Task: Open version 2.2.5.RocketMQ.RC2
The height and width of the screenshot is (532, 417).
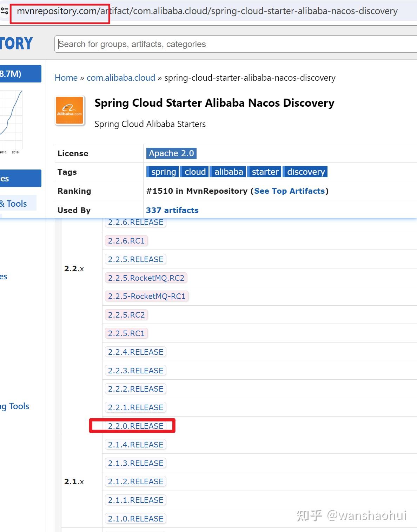Action: point(146,278)
